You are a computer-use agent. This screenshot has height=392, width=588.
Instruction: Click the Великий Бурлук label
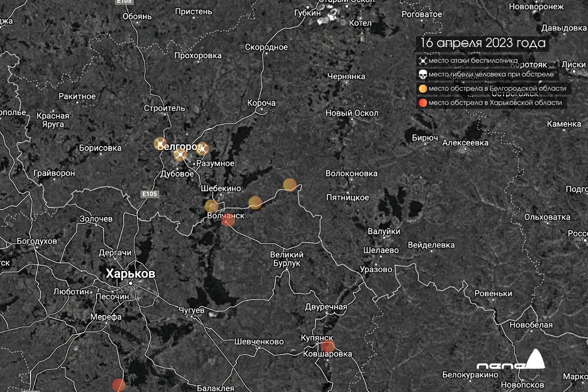[287, 259]
